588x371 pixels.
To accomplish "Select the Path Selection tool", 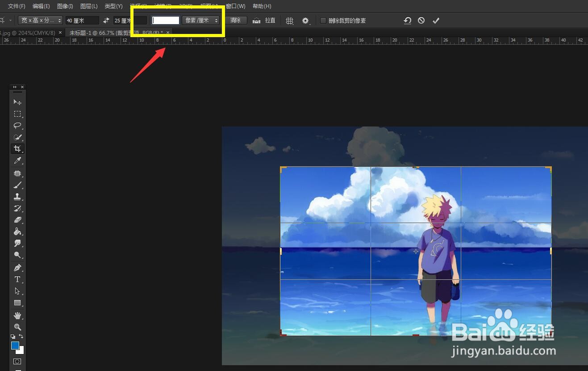I will (x=17, y=291).
